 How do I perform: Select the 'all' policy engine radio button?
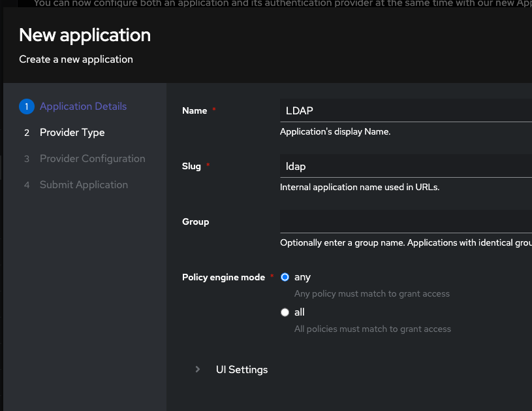coord(285,312)
